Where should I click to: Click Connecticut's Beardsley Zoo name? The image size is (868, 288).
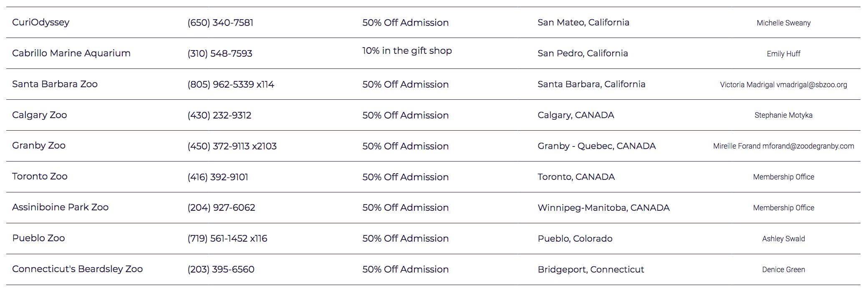click(x=77, y=269)
